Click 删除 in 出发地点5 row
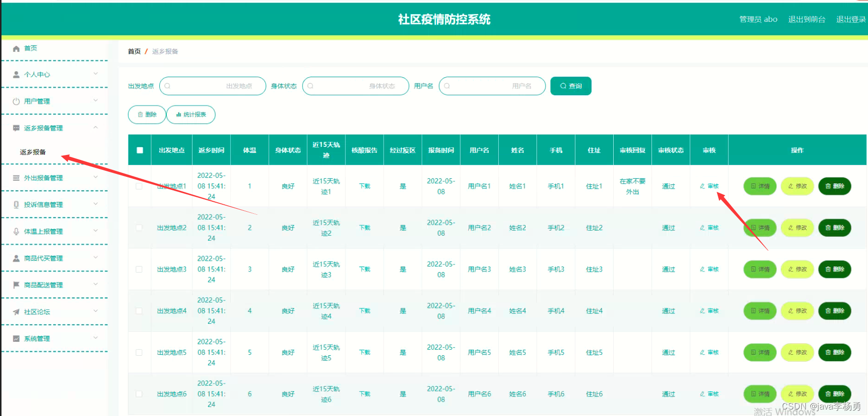The height and width of the screenshot is (416, 868). pos(835,352)
